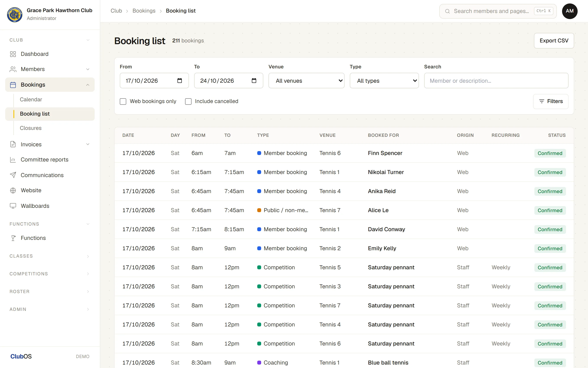The width and height of the screenshot is (588, 368).
Task: Click the Wallboards monitor icon
Action: (13, 206)
